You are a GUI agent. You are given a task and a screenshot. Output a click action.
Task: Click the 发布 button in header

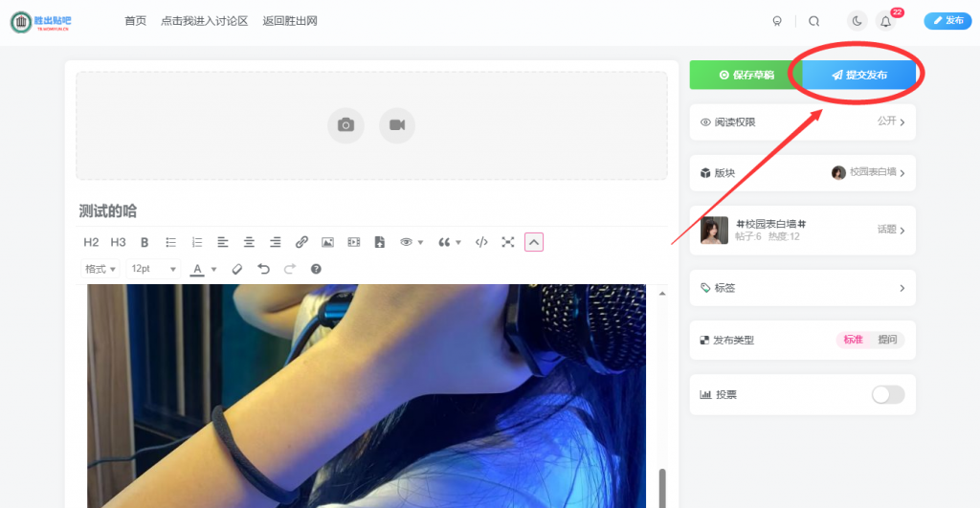(x=947, y=21)
